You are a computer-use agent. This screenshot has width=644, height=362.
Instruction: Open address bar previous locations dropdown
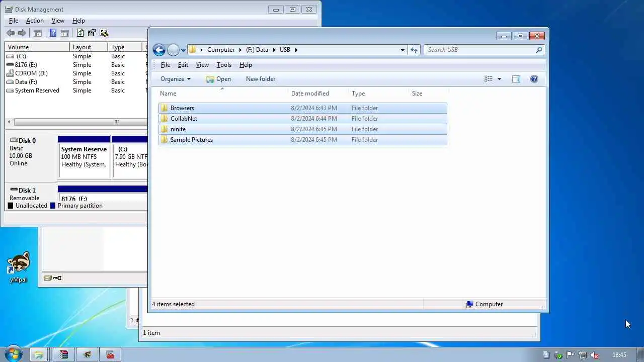pyautogui.click(x=403, y=50)
